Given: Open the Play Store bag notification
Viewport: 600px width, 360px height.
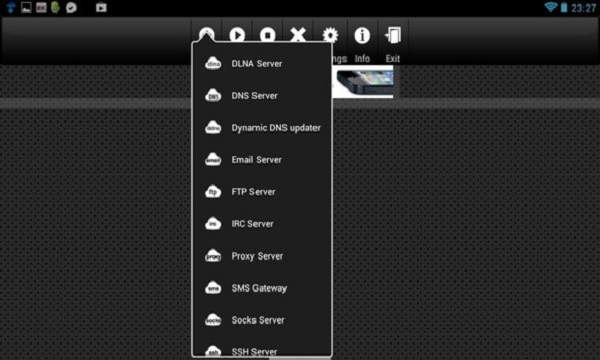Looking at the screenshot, I should (x=101, y=7).
